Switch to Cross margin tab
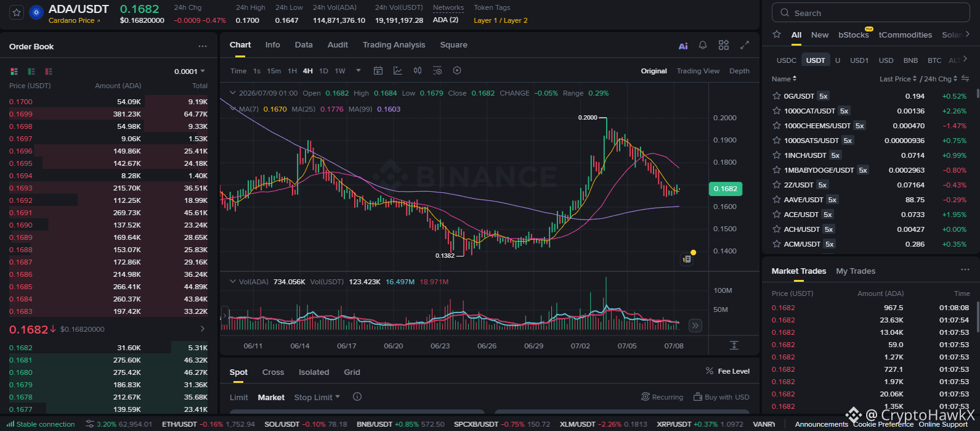 pyautogui.click(x=273, y=372)
